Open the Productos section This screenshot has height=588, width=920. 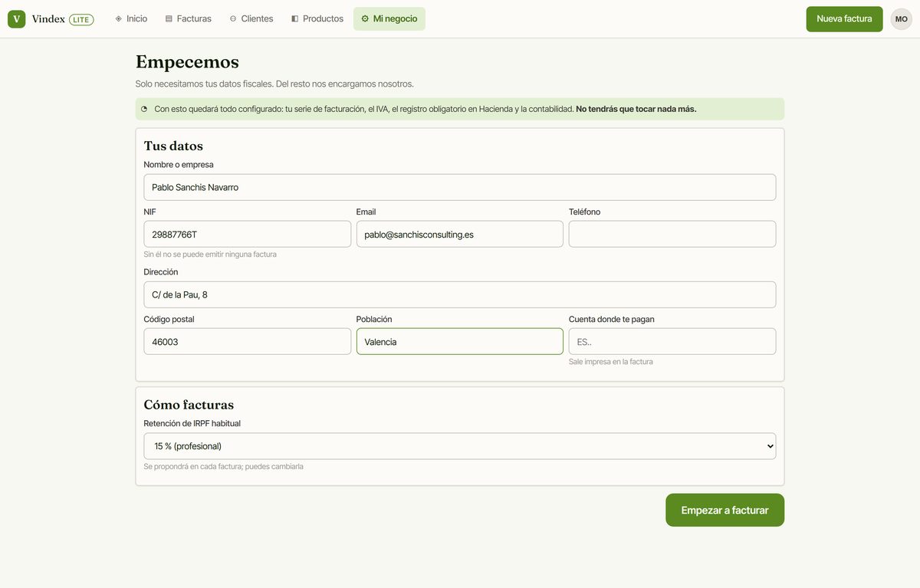pyautogui.click(x=317, y=19)
